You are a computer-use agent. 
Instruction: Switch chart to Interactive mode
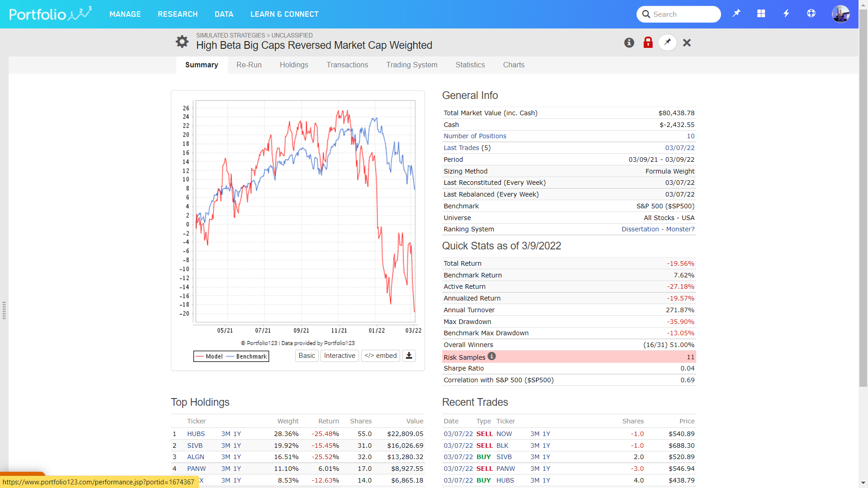coord(340,356)
